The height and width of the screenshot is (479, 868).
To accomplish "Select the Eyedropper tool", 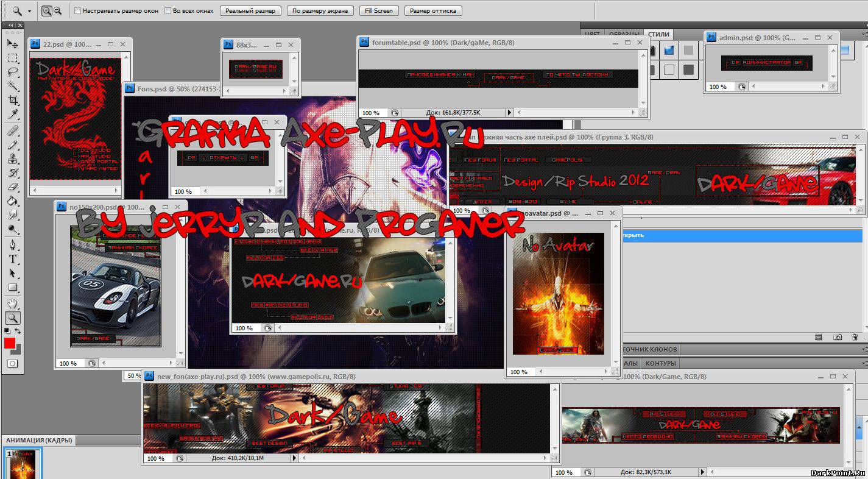I will pos(12,115).
